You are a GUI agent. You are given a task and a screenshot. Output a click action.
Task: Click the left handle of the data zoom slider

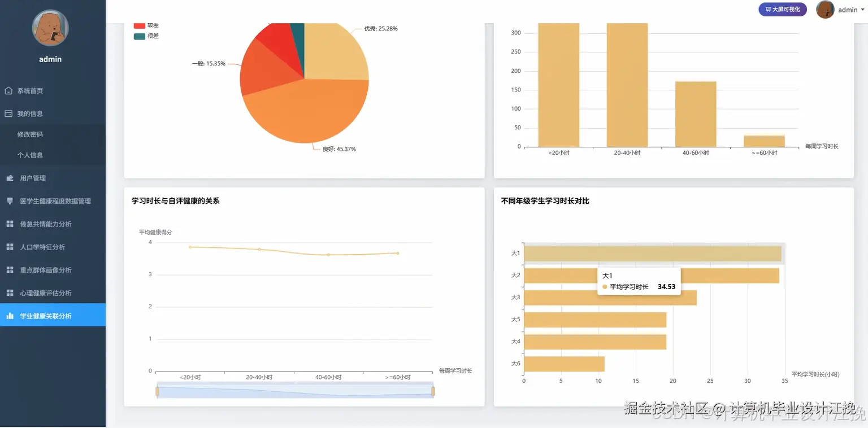click(x=158, y=391)
